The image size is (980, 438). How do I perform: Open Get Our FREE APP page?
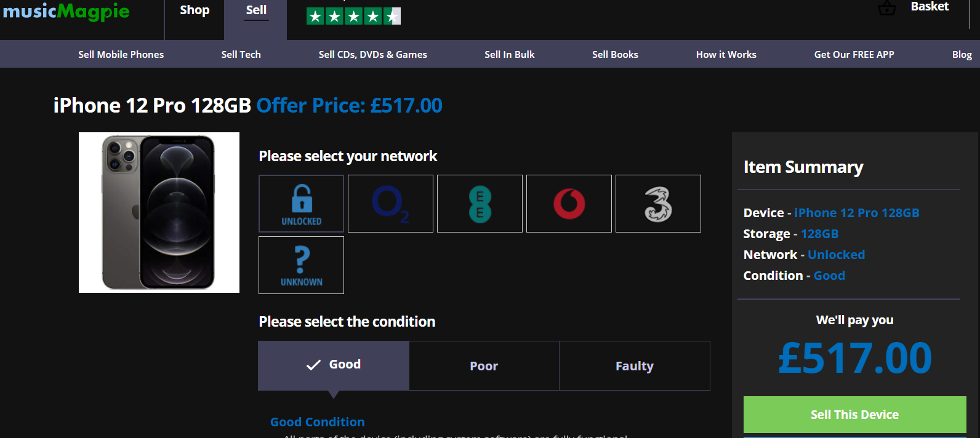tap(854, 54)
